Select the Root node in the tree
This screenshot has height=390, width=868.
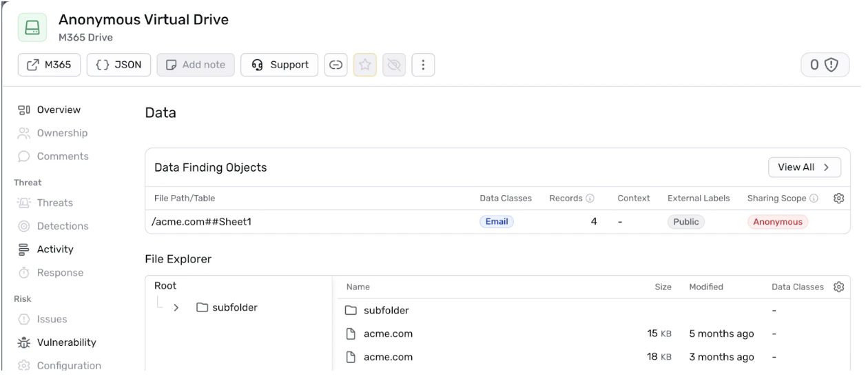(x=166, y=285)
